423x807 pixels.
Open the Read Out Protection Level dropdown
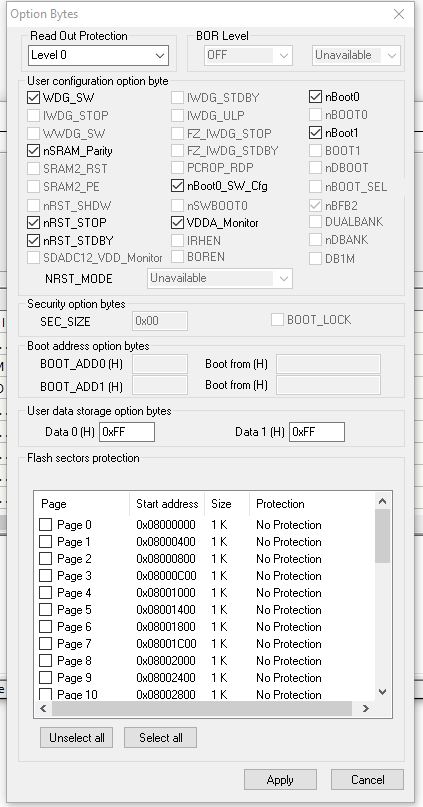[98, 55]
